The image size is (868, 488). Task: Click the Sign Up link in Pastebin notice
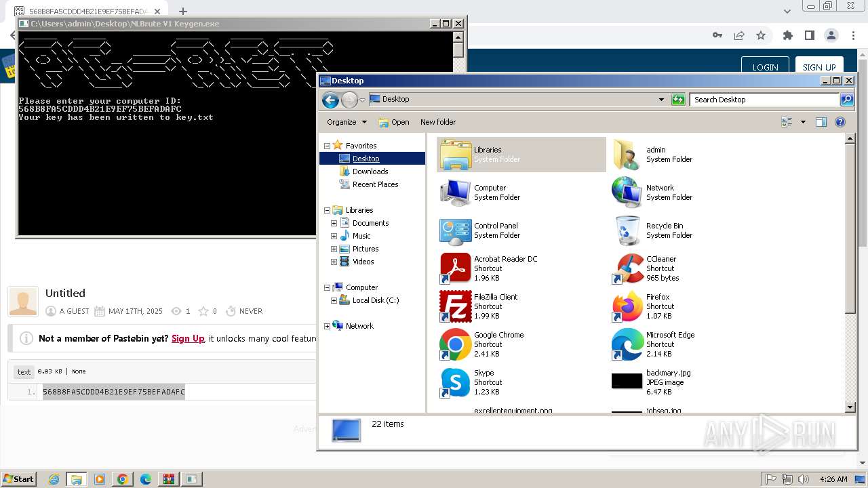(x=188, y=338)
